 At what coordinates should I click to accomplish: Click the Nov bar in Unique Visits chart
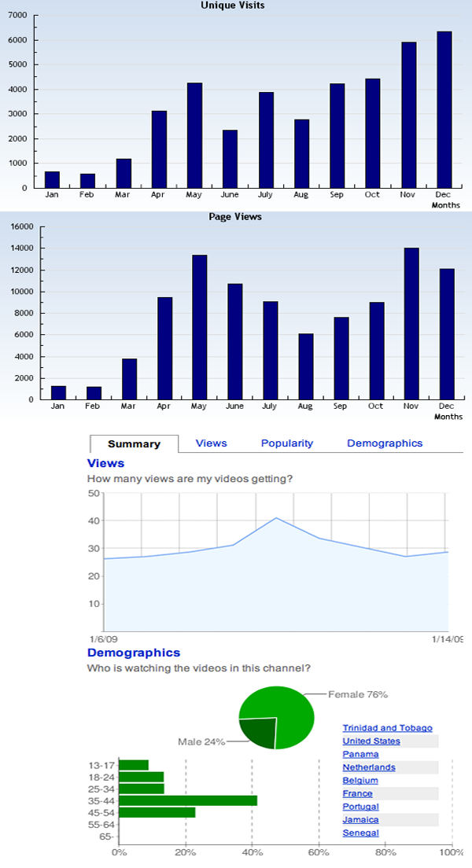[409, 115]
